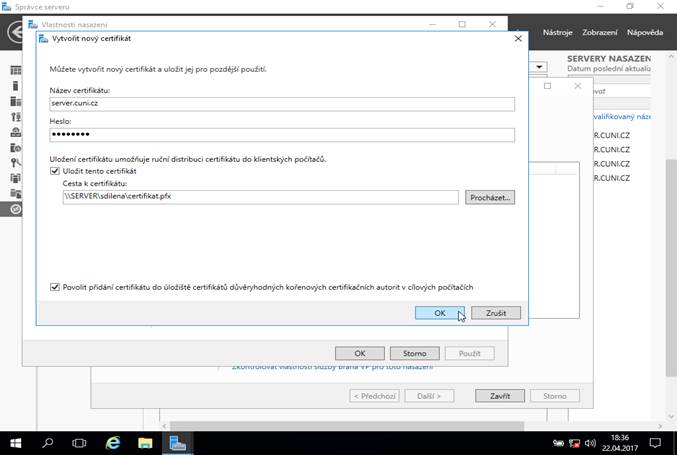Screen dimensions: 677x455
Task: Focus Cesta k certifikátu path field
Action: click(x=260, y=197)
